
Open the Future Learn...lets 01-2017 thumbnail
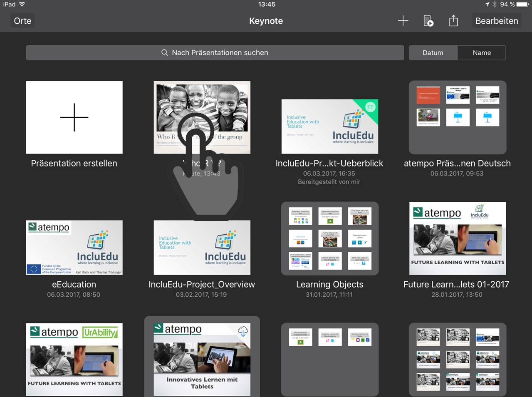(458, 238)
